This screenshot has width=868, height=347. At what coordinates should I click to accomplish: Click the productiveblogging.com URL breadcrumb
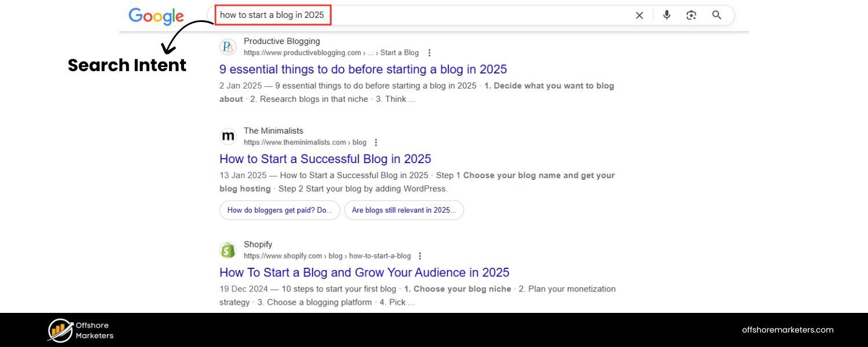click(x=302, y=53)
